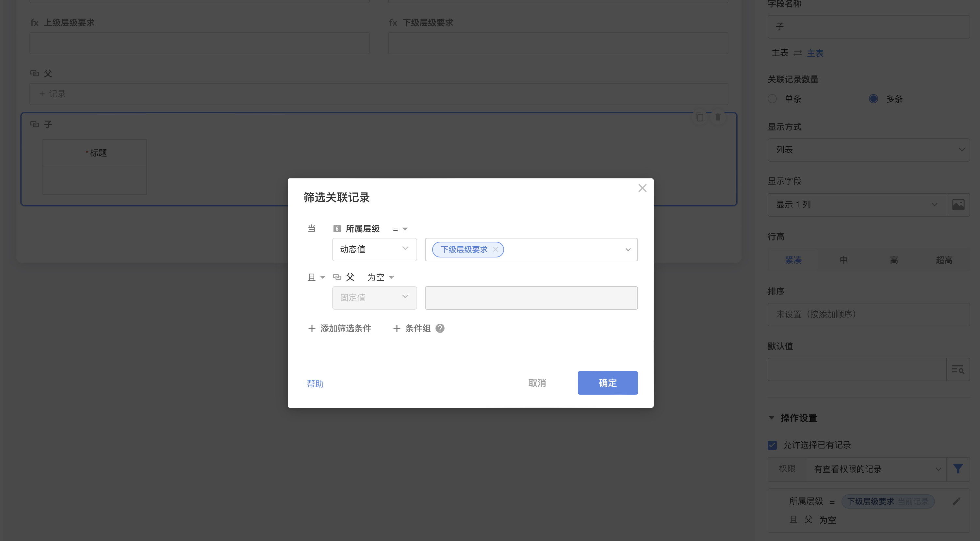
Task: Open the 显示方式 列表 dropdown
Action: [x=869, y=150]
